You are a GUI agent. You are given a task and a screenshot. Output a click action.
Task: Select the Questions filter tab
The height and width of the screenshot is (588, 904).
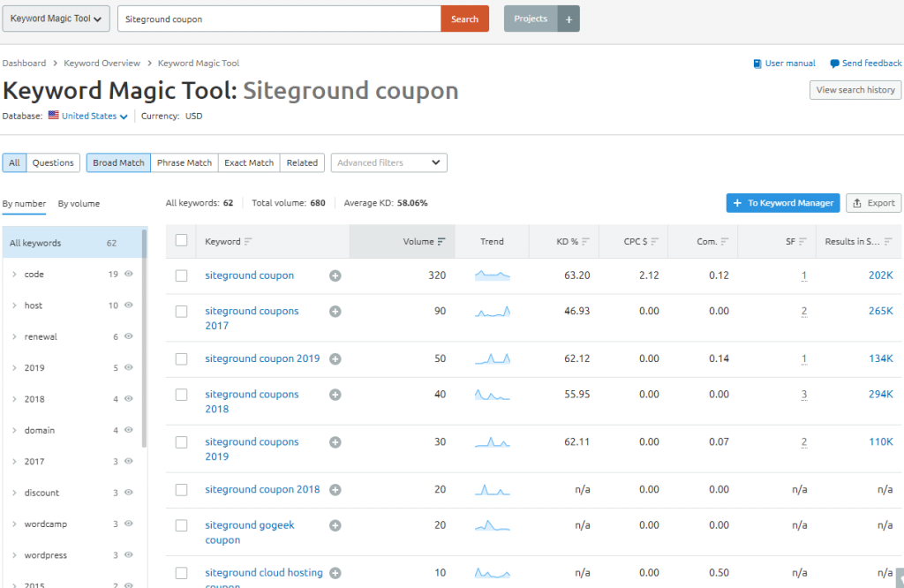(x=53, y=162)
